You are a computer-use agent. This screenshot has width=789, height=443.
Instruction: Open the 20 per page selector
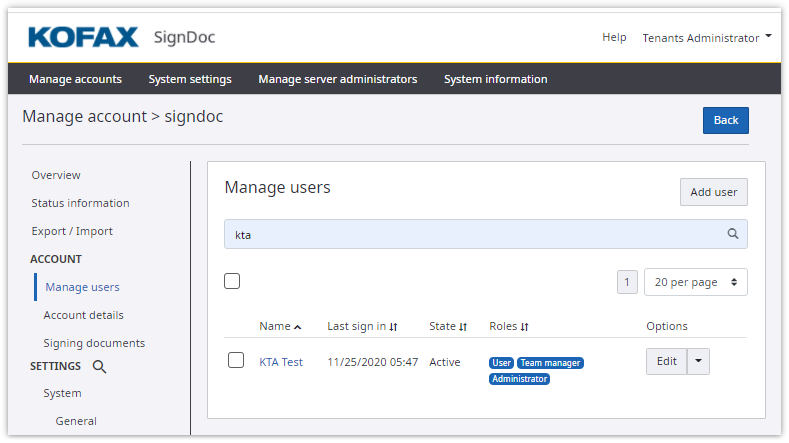(695, 282)
